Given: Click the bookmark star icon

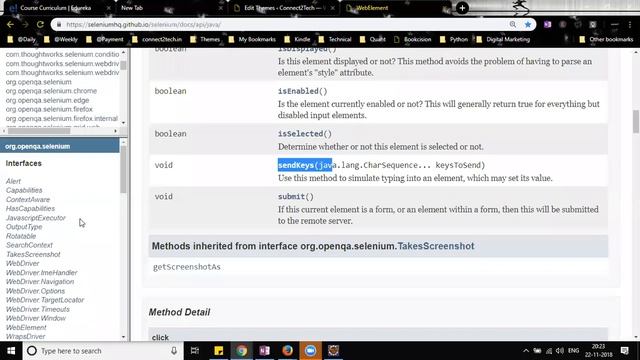Looking at the screenshot, I should coord(528,24).
